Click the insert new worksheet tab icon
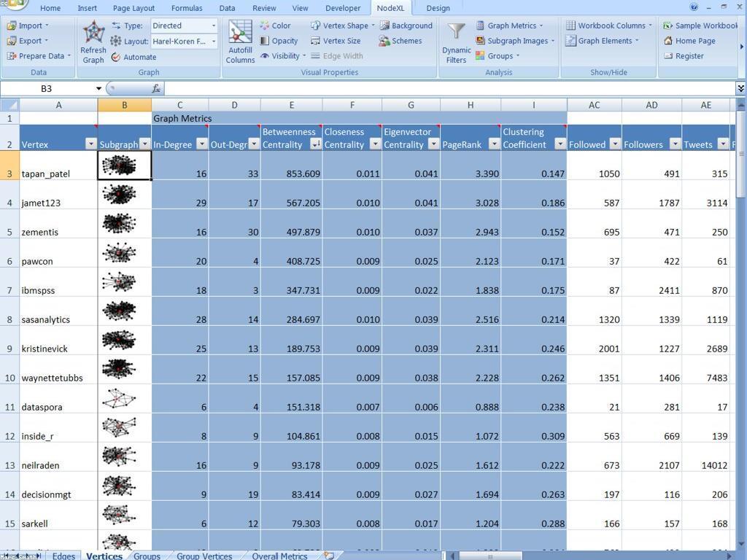Viewport: 747px width, 560px height. click(328, 556)
